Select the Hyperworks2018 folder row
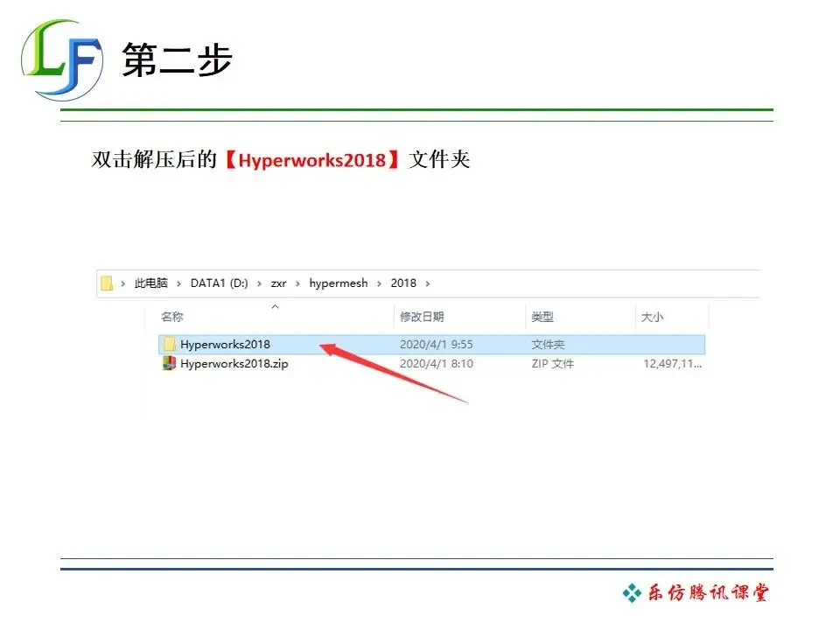The width and height of the screenshot is (840, 630). (x=431, y=345)
